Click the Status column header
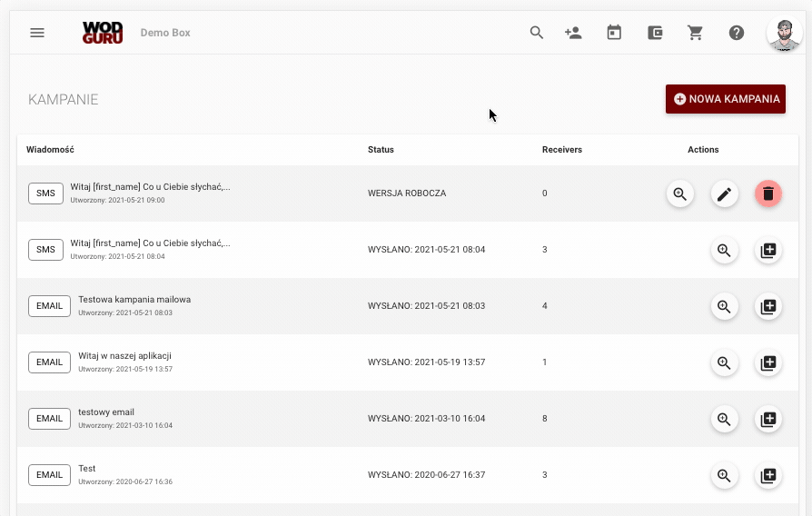The height and width of the screenshot is (516, 812). coord(381,150)
